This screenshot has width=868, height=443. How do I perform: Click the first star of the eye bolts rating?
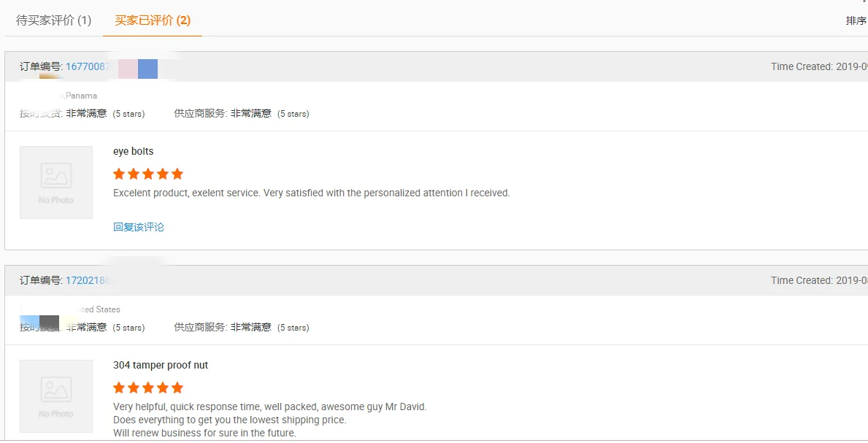[119, 174]
